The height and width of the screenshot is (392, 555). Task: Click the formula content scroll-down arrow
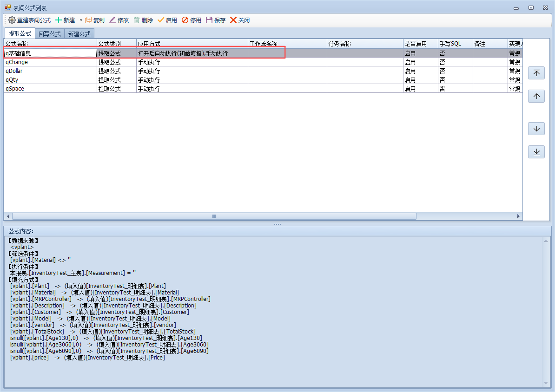pos(546,383)
